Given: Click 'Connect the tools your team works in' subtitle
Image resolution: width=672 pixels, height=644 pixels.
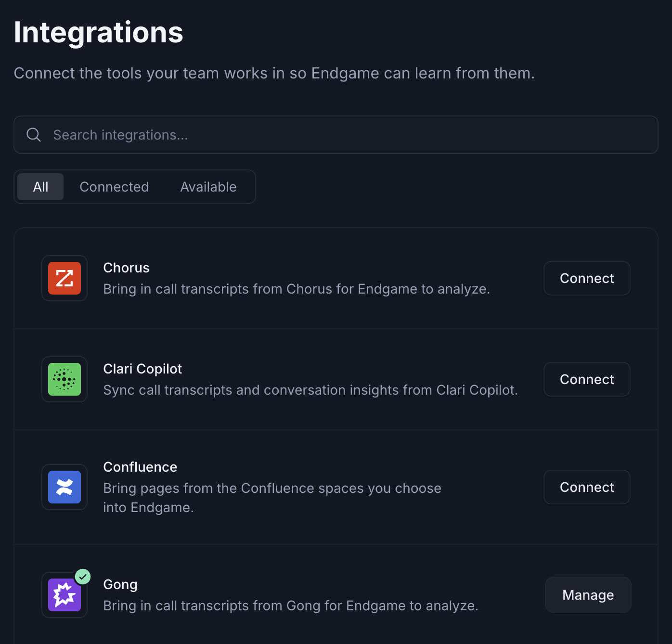Looking at the screenshot, I should (x=274, y=73).
